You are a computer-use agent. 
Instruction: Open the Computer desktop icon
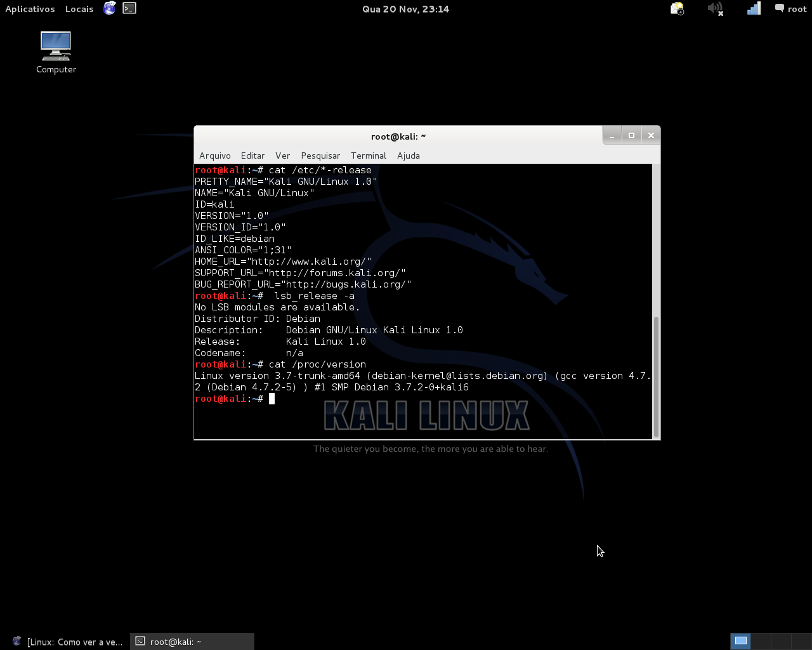coord(56,53)
